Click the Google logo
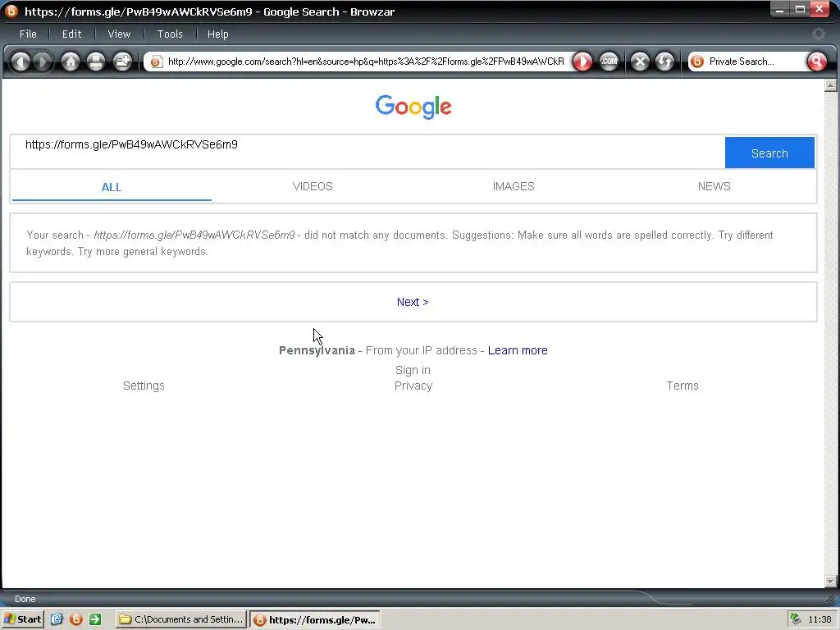Image resolution: width=840 pixels, height=630 pixels. click(413, 107)
